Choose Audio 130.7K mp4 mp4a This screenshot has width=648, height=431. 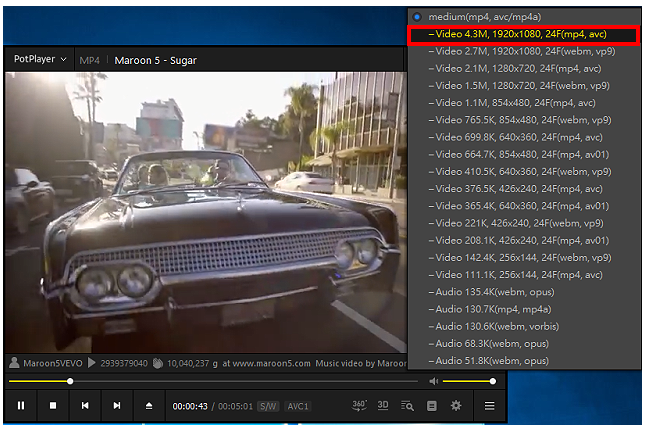[x=523, y=309]
